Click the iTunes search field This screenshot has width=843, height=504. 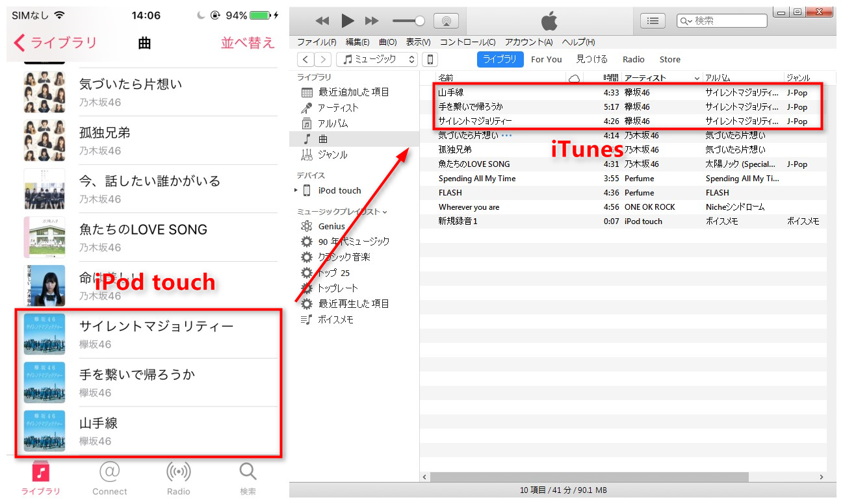pos(721,21)
